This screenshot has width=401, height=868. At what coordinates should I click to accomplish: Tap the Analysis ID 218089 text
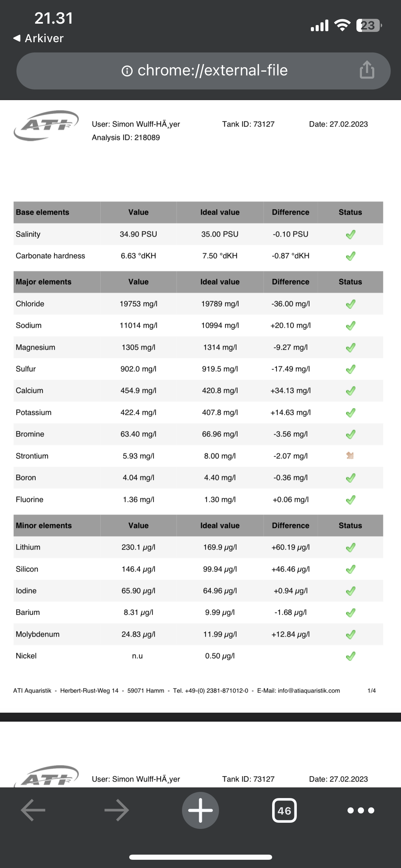126,137
